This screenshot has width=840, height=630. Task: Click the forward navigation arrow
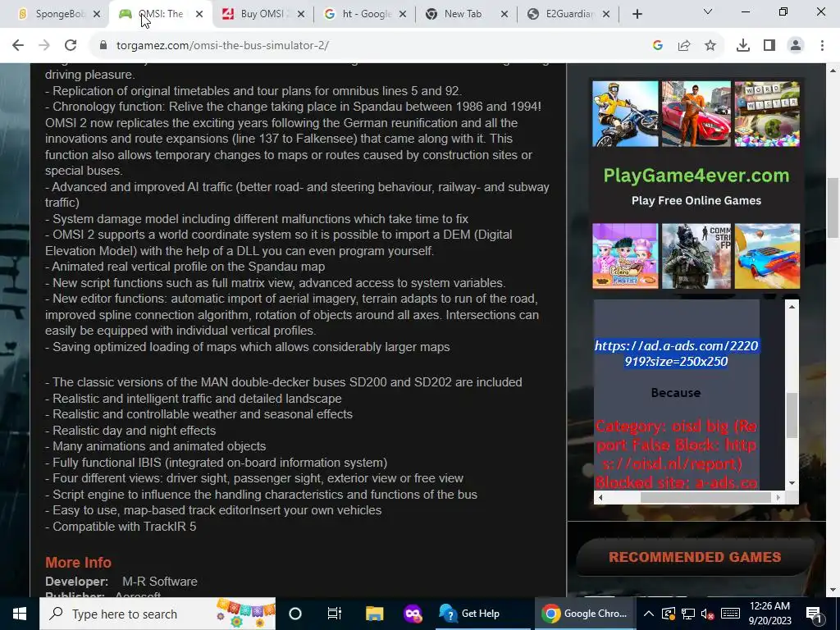tap(44, 46)
